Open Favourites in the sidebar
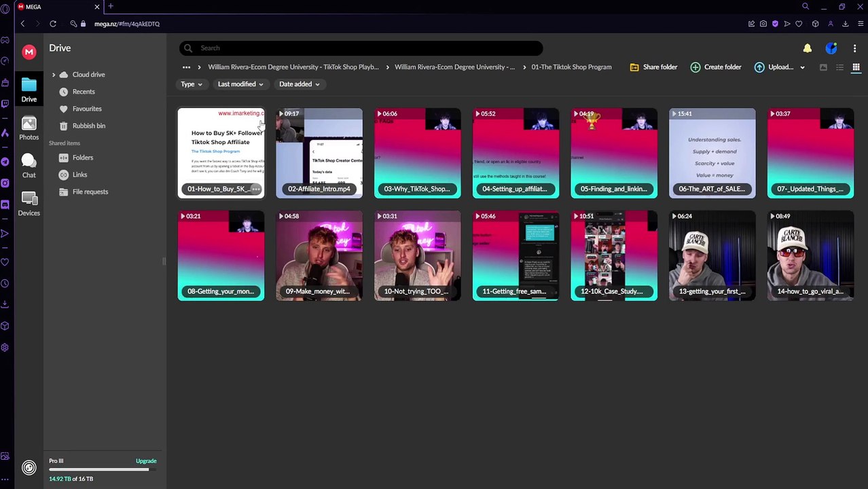868x489 pixels. click(x=87, y=109)
